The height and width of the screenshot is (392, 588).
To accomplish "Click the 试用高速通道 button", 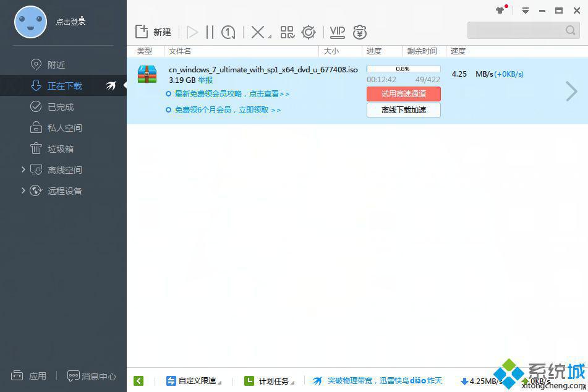I will (x=403, y=94).
